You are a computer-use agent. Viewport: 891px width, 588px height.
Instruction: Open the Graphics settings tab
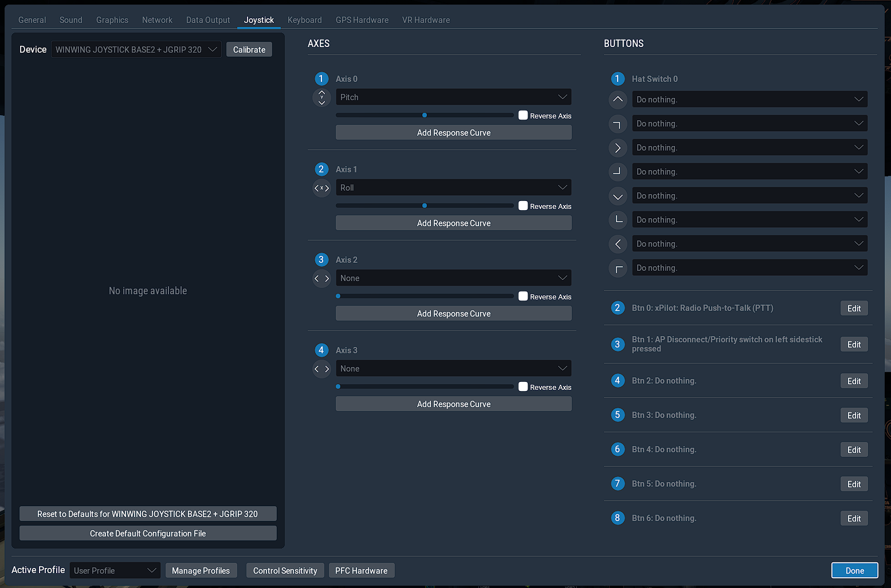[112, 19]
